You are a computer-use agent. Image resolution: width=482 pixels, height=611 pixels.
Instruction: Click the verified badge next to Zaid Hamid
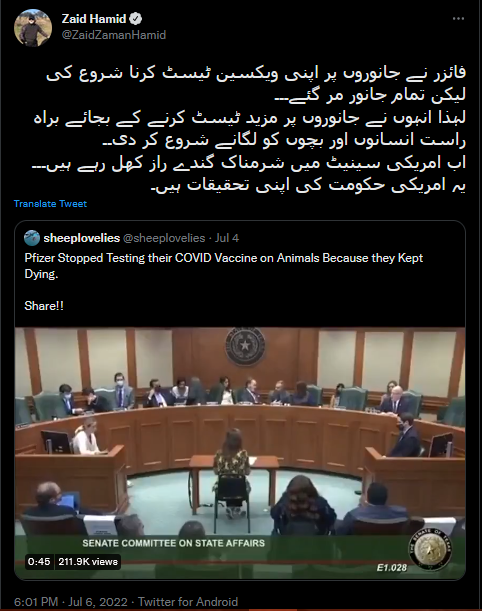136,19
